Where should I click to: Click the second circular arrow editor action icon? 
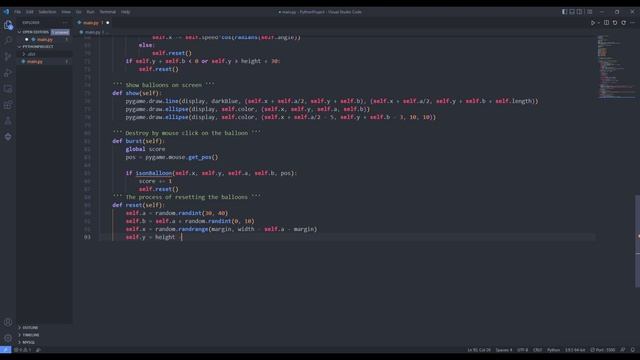coord(624,23)
